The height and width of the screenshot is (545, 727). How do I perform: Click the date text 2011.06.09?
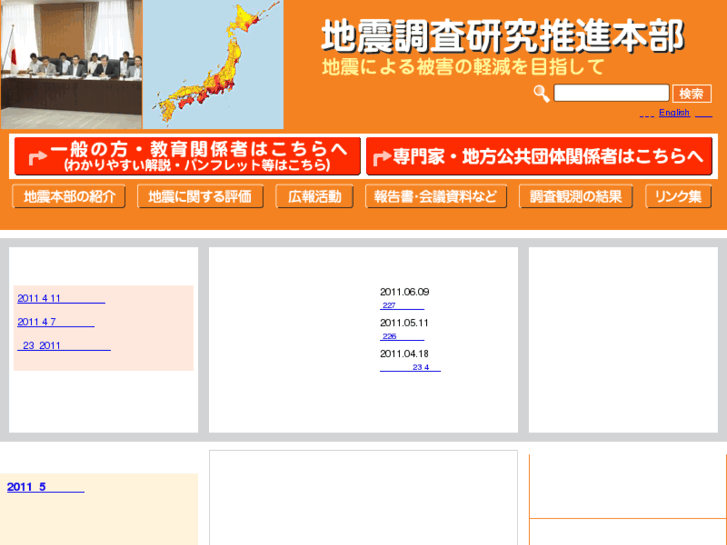coord(404,292)
